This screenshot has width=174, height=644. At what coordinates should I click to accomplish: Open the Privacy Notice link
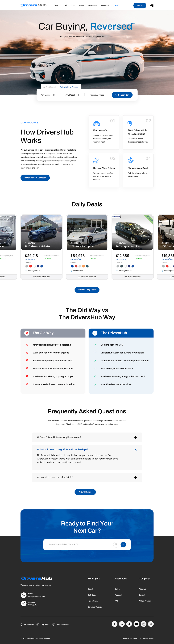(x=148, y=638)
